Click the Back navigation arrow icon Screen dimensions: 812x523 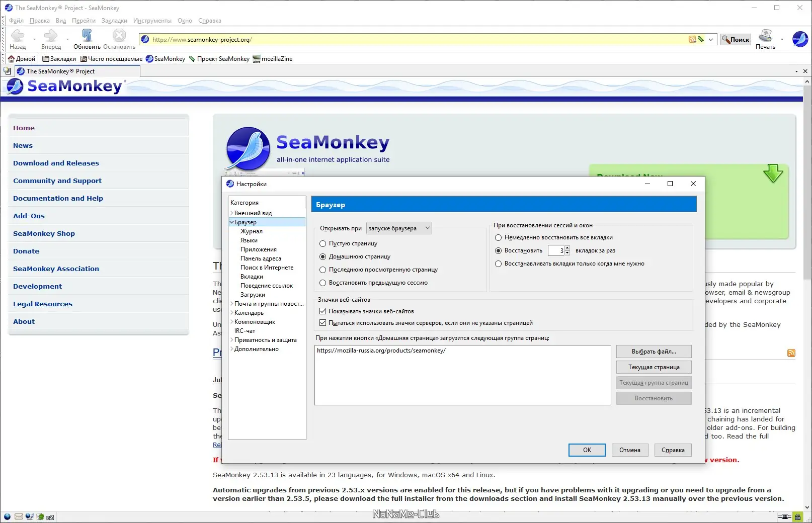tap(18, 35)
